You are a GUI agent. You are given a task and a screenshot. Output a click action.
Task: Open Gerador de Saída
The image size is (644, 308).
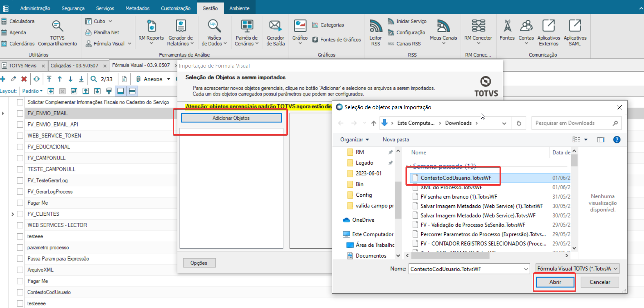275,33
